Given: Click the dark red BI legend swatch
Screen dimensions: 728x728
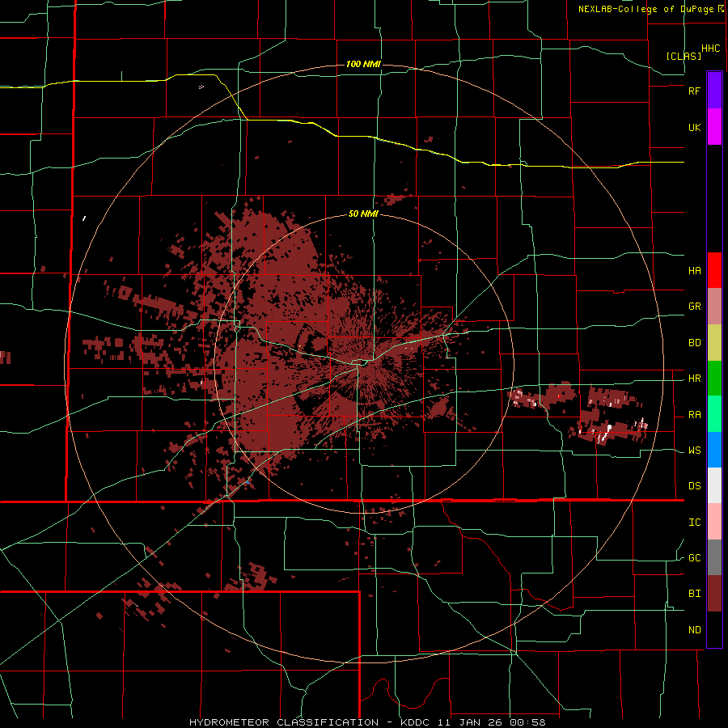Looking at the screenshot, I should click(x=714, y=594).
